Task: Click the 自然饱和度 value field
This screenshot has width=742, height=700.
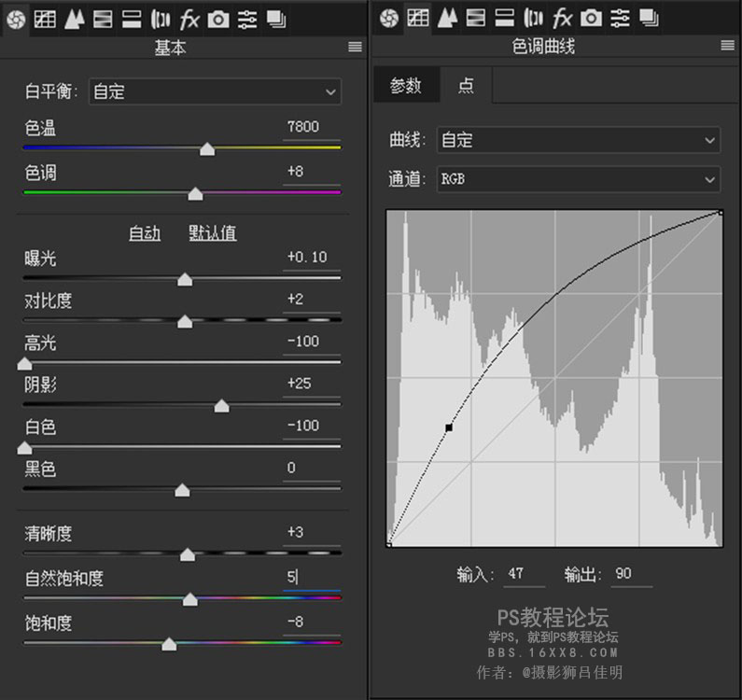Action: [x=312, y=578]
